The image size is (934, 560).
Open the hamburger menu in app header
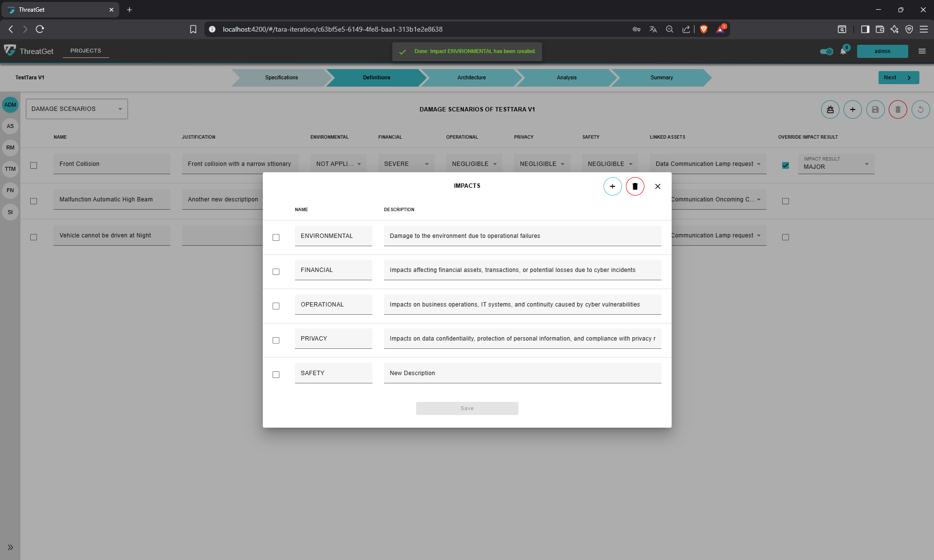click(x=922, y=51)
